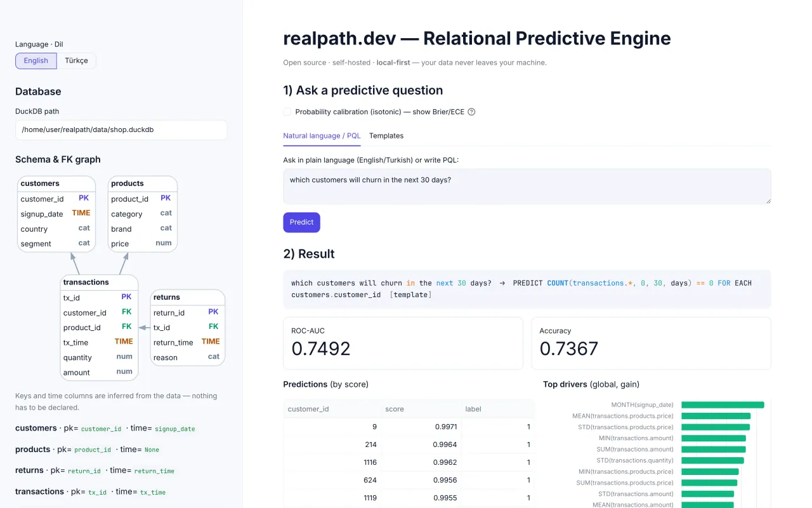Viewport: 812px width, 508px height.
Task: Select English language option
Action: (x=36, y=61)
